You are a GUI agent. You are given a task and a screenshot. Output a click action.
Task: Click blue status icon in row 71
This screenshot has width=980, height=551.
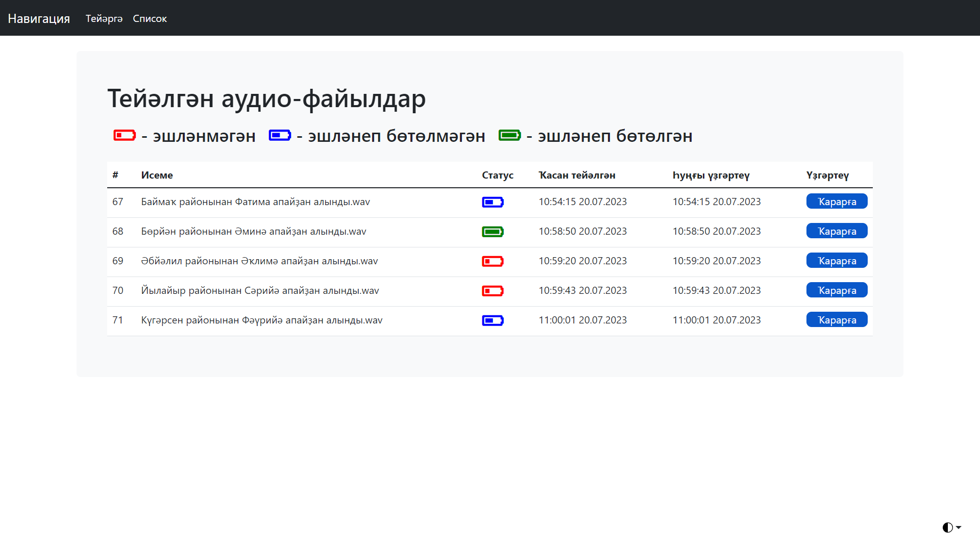click(x=493, y=321)
